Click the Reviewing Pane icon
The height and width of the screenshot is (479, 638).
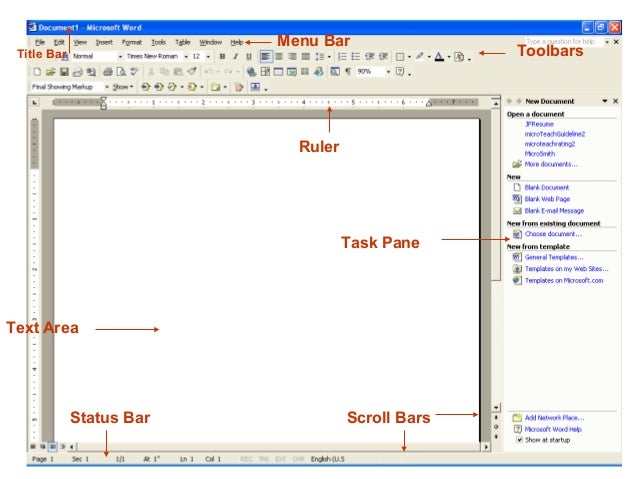pos(255,87)
